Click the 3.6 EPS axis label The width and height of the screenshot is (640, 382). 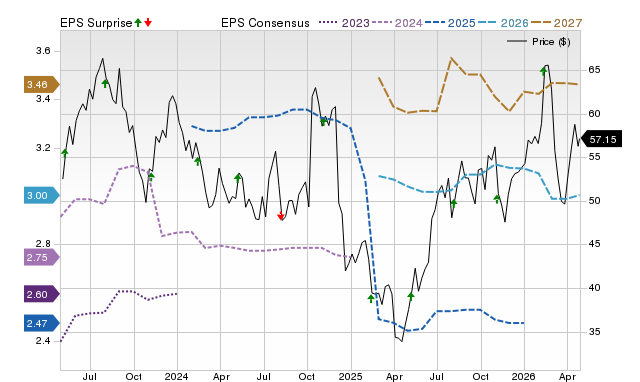pyautogui.click(x=43, y=51)
